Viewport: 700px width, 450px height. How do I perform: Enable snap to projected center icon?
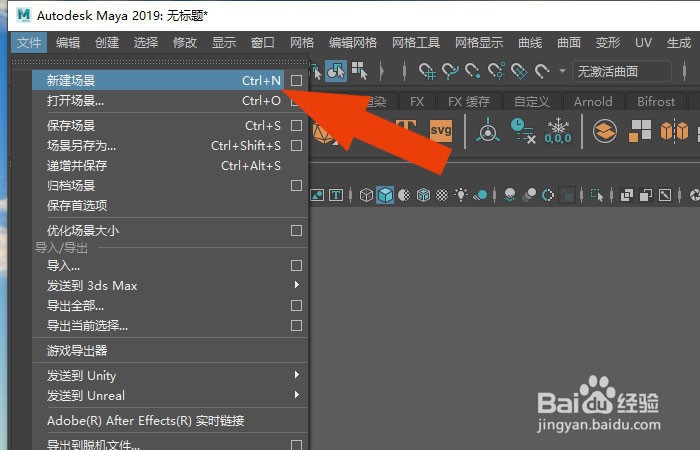tap(496, 71)
